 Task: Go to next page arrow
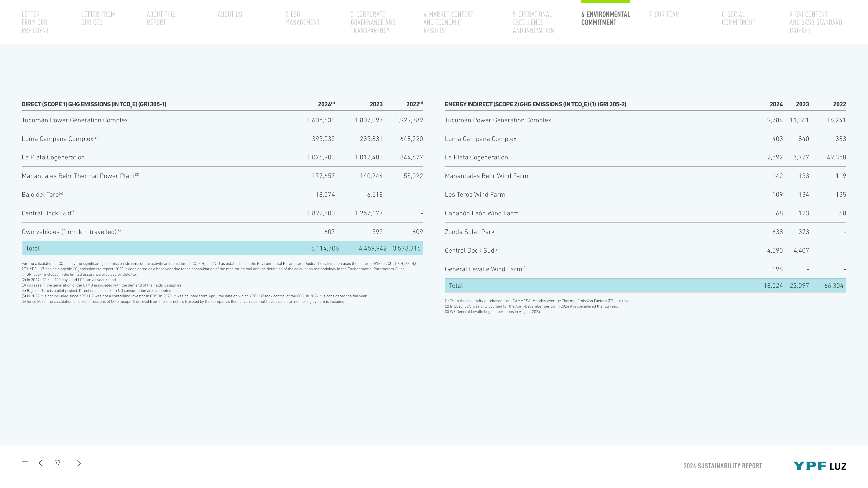[79, 463]
